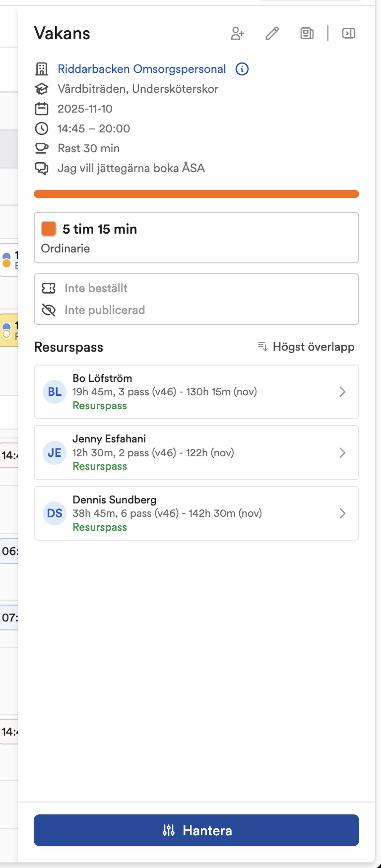Click the add person icon

pos(238,33)
